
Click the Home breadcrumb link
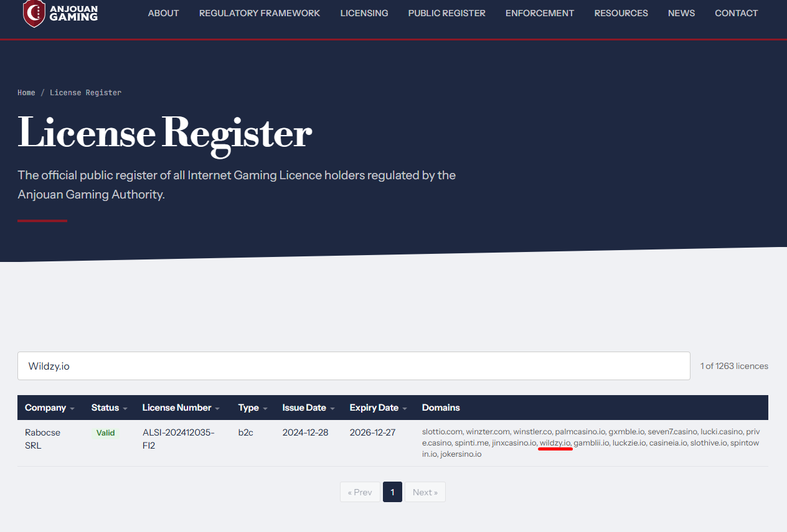(x=26, y=93)
